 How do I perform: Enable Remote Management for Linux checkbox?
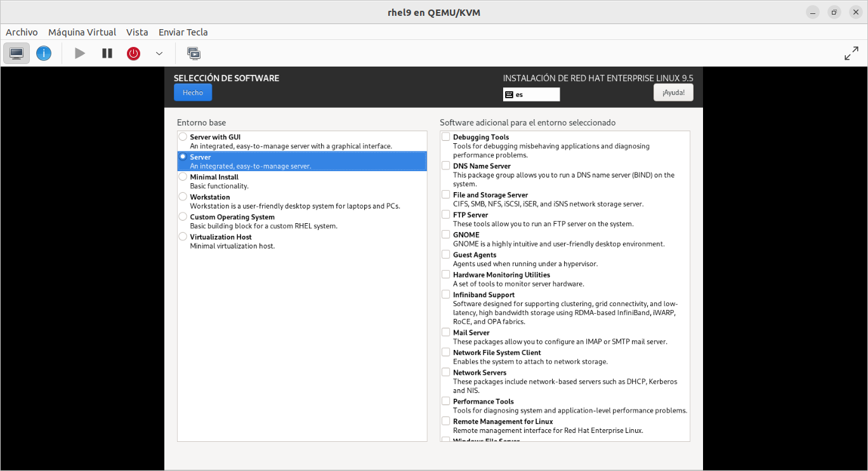tap(446, 421)
